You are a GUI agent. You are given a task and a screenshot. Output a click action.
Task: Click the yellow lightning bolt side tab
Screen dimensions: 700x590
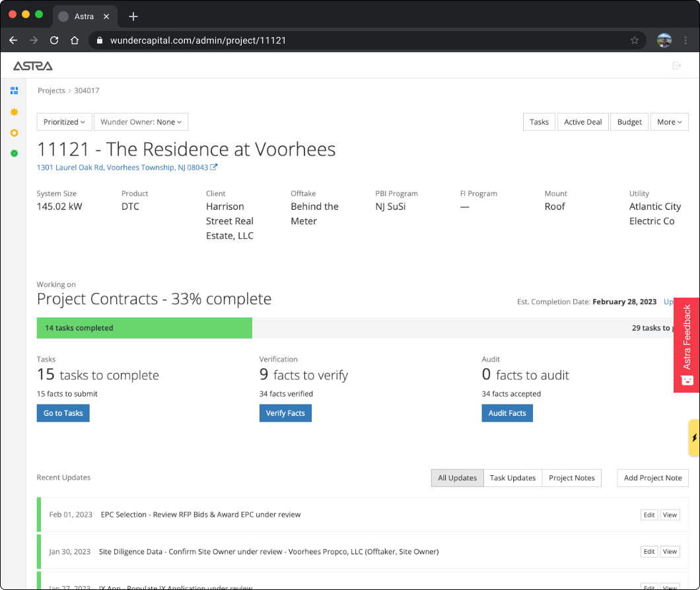click(x=694, y=438)
